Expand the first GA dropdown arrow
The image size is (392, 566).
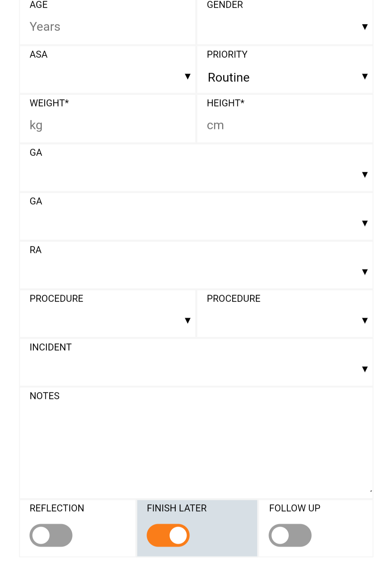365,175
